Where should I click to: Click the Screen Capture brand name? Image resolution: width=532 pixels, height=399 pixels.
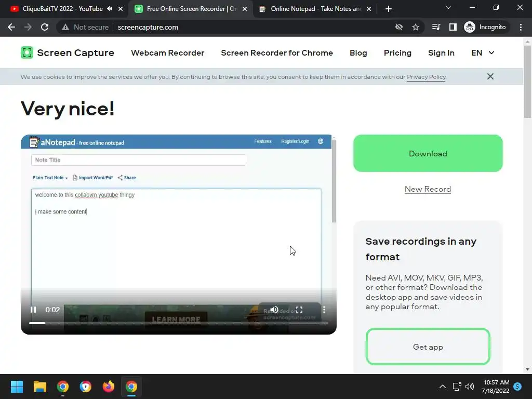tap(75, 52)
